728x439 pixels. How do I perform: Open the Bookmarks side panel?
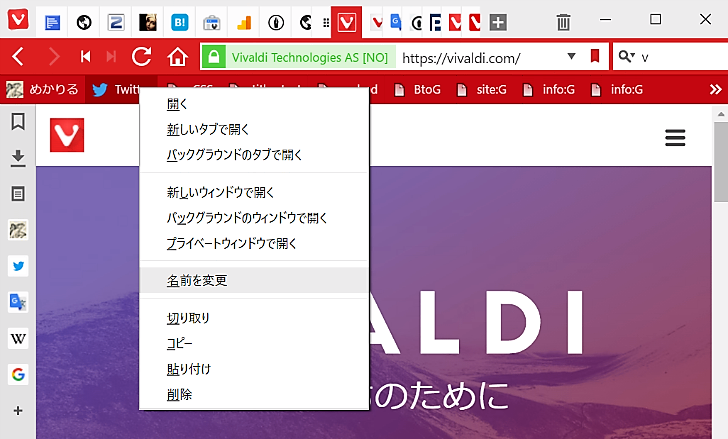[18, 122]
